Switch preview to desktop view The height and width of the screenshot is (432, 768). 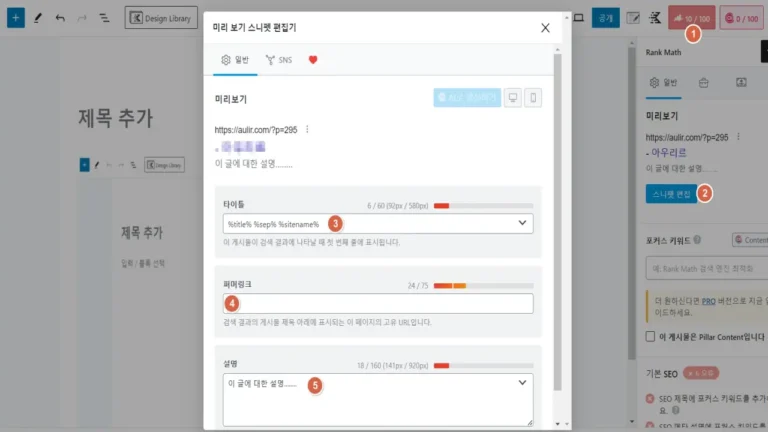(513, 97)
